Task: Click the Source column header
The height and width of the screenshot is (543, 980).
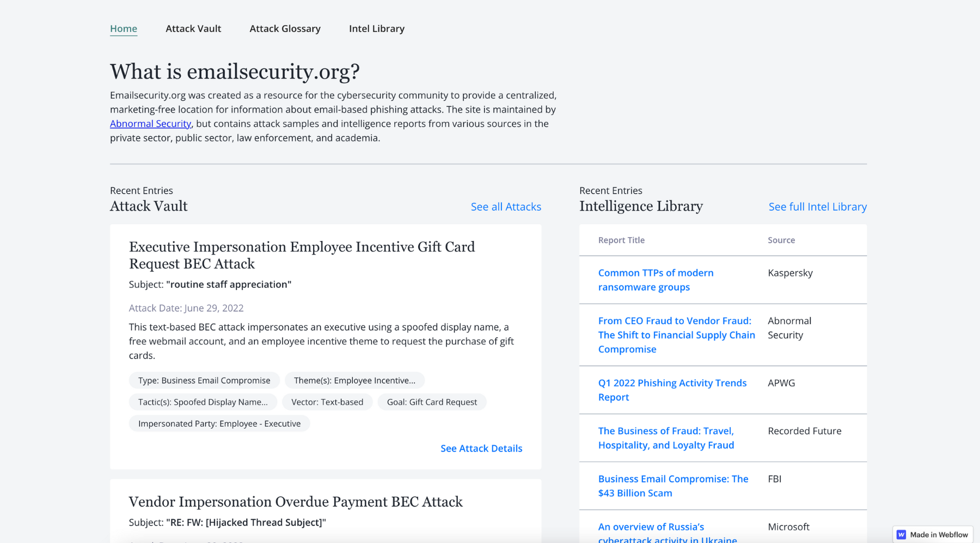Action: pyautogui.click(x=781, y=240)
